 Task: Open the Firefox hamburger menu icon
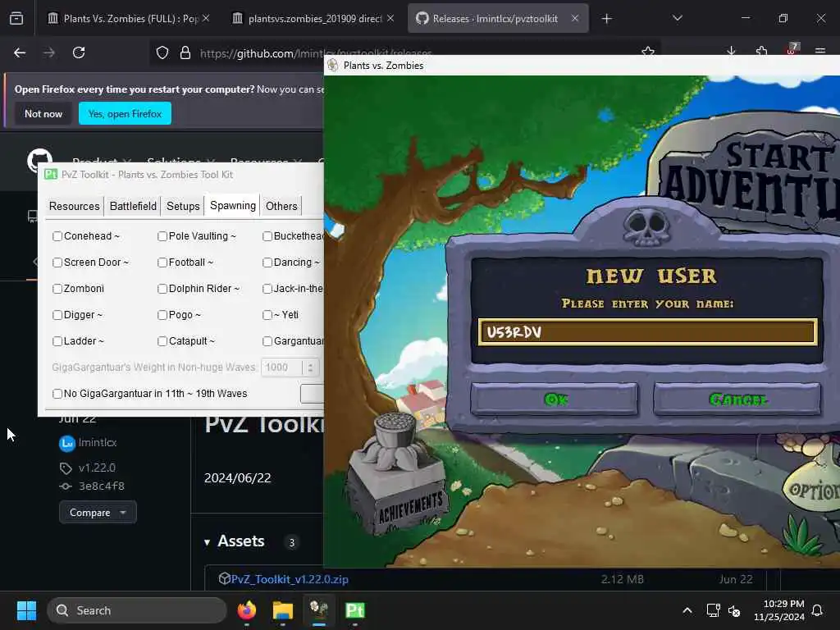[819, 52]
